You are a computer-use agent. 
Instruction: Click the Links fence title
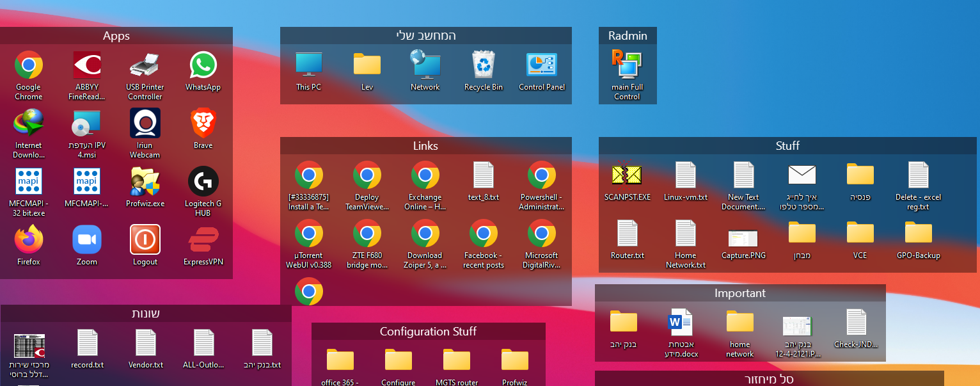425,146
